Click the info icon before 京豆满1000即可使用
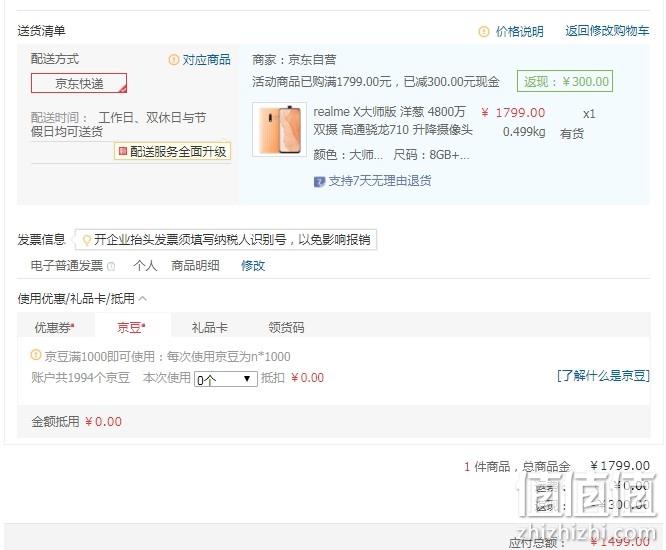The image size is (666, 550). coord(36,355)
